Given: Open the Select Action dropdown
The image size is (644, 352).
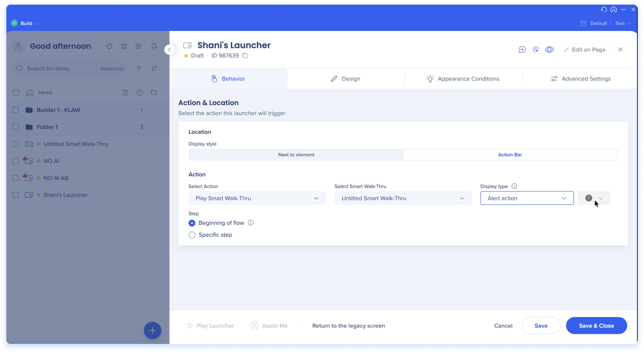Looking at the screenshot, I should 257,198.
